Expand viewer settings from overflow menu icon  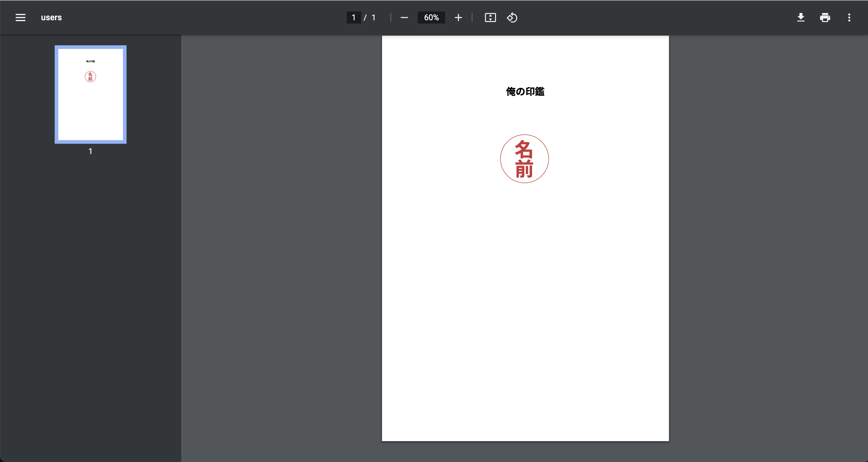coord(850,17)
